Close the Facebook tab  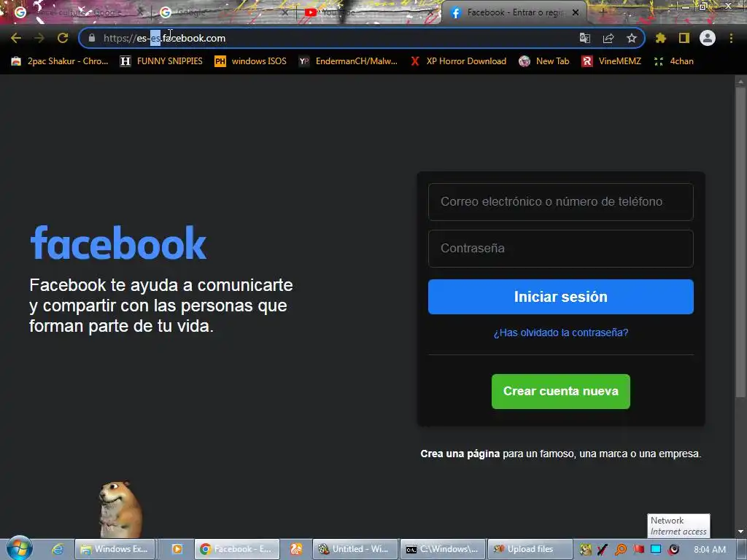click(x=576, y=13)
